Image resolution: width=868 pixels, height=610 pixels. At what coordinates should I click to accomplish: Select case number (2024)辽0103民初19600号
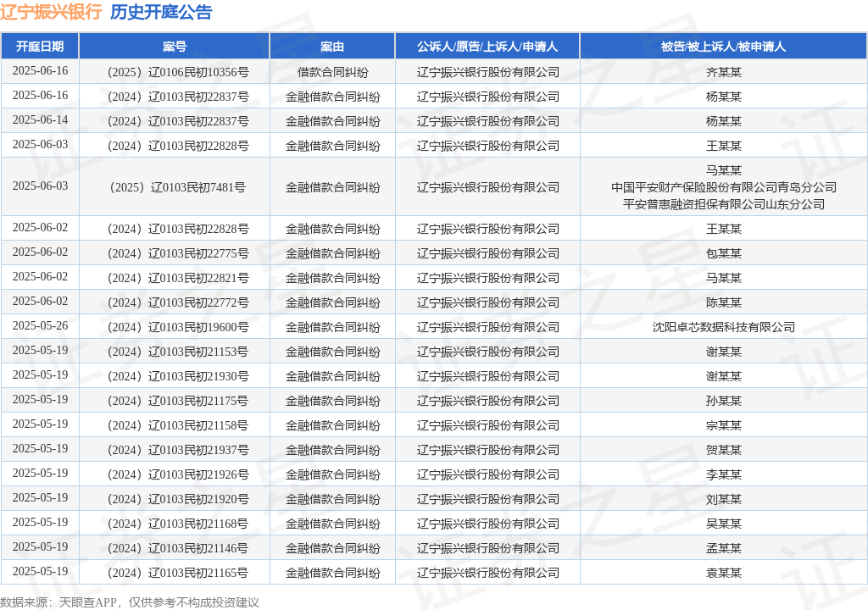pos(177,327)
